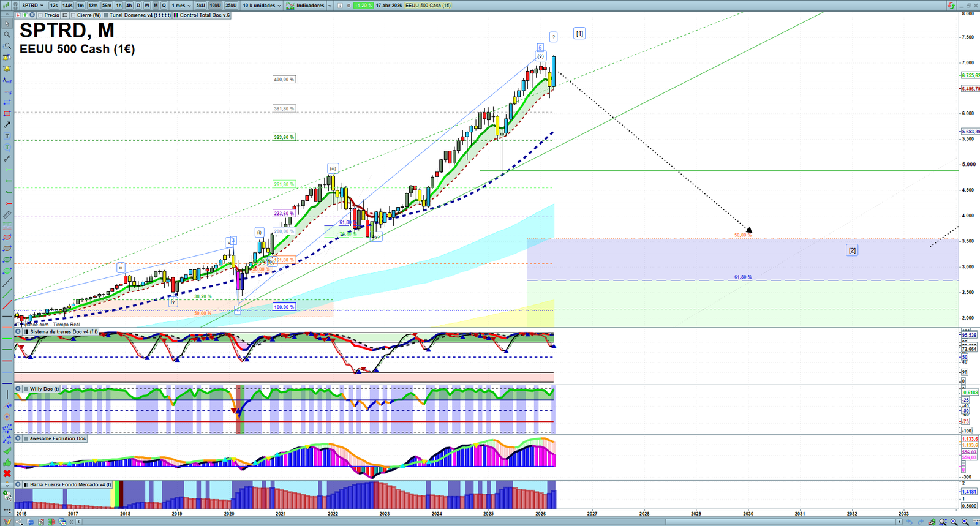Select the weekly W timeframe

147,6
